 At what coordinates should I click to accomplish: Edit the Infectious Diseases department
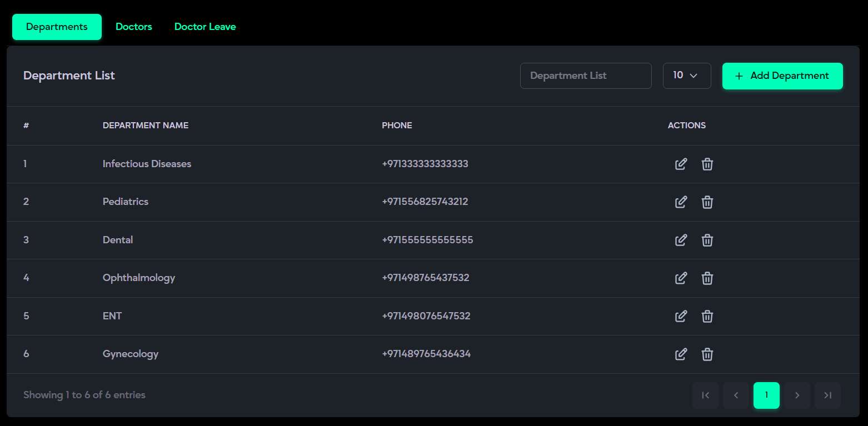click(681, 164)
